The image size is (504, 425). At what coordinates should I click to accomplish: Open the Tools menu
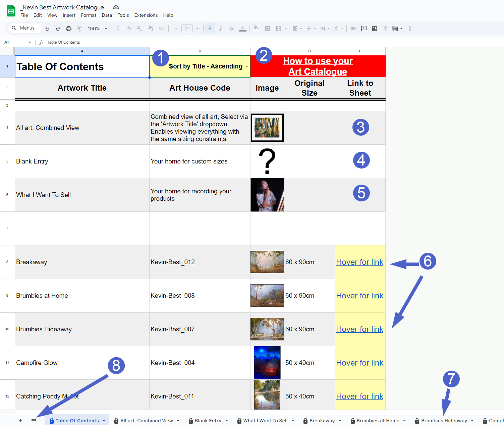[x=123, y=15]
